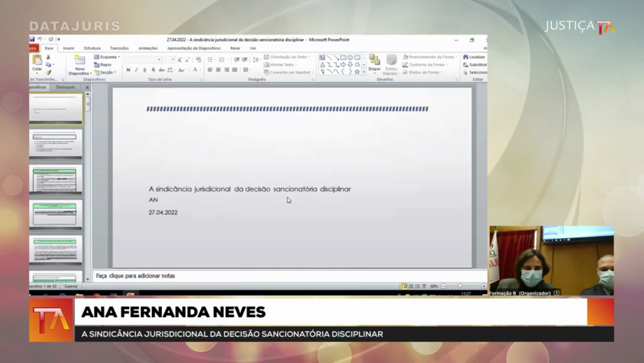Click the Save icon in quick access toolbar
The height and width of the screenshot is (363, 644).
tap(32, 39)
